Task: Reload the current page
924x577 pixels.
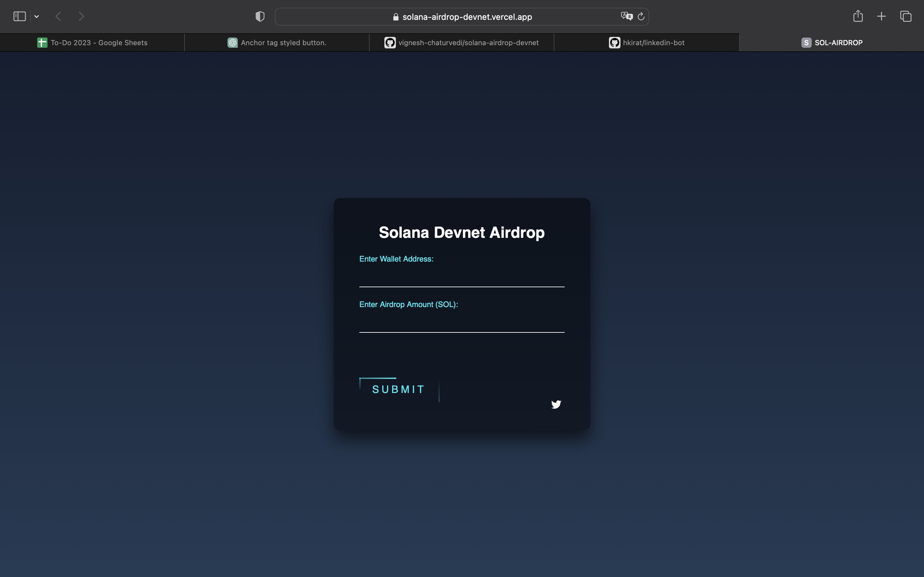Action: pyautogui.click(x=641, y=16)
